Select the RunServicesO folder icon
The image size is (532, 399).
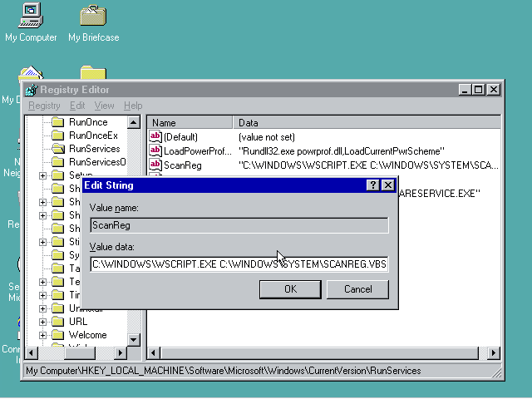pos(58,162)
